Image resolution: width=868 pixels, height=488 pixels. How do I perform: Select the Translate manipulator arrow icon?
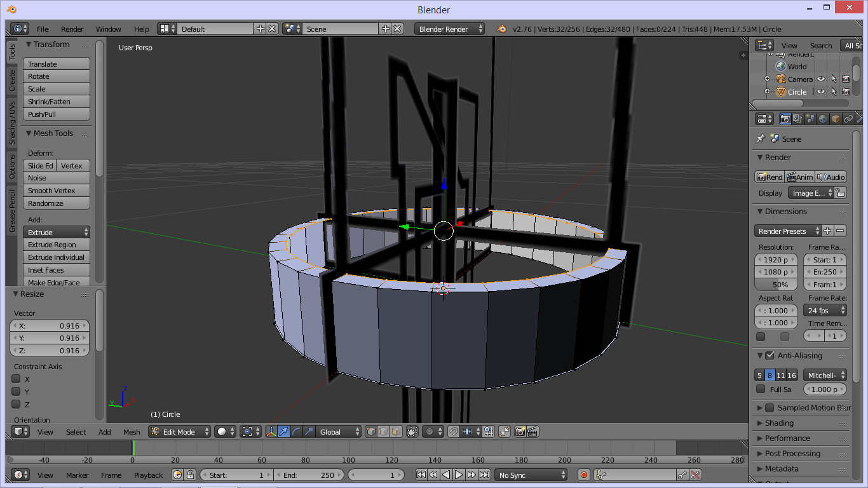pos(283,431)
